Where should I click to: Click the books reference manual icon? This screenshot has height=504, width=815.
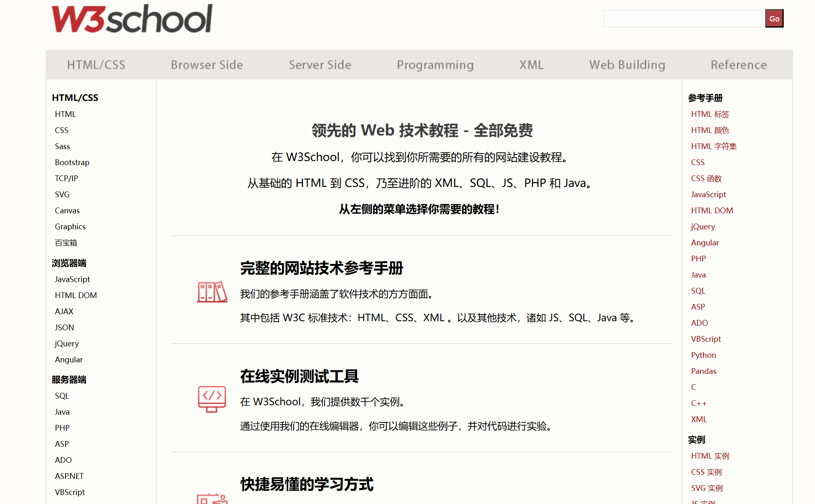tap(212, 292)
